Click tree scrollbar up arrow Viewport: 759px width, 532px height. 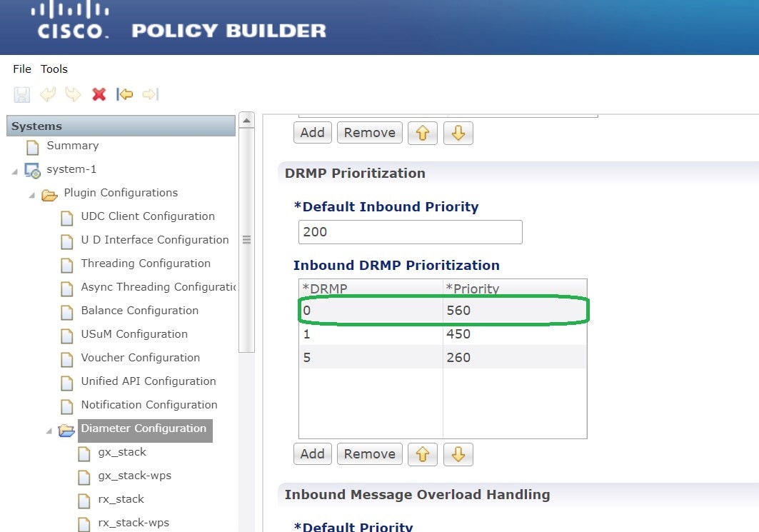click(247, 120)
